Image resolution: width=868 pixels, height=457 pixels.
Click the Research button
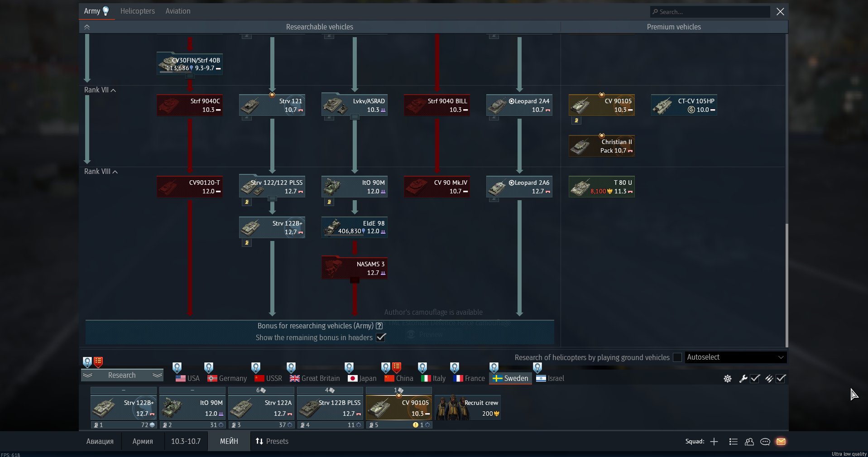pos(122,375)
